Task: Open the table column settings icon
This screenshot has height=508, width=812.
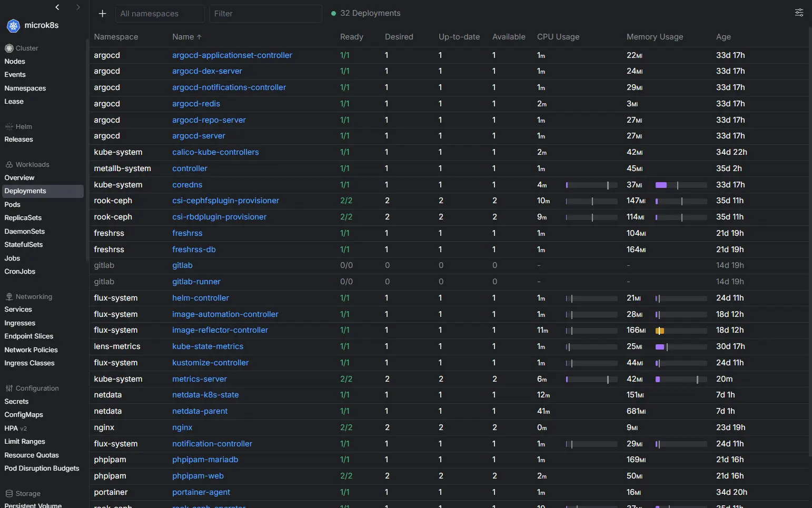Action: click(x=799, y=13)
